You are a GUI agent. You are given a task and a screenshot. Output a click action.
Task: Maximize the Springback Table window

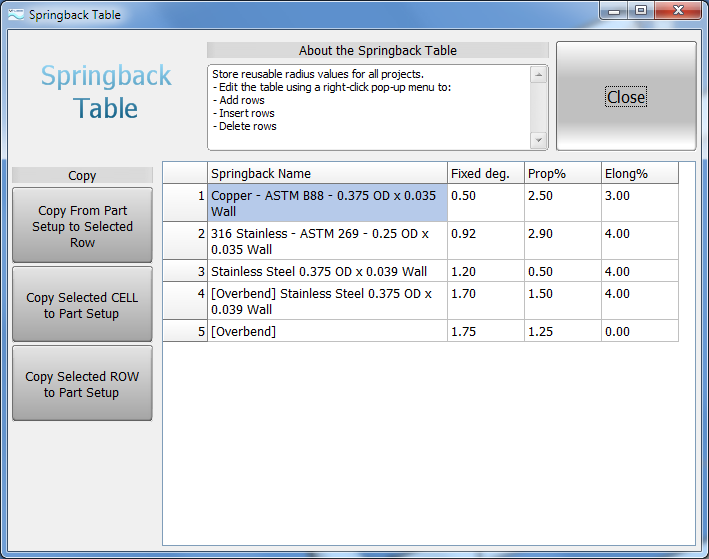(640, 11)
